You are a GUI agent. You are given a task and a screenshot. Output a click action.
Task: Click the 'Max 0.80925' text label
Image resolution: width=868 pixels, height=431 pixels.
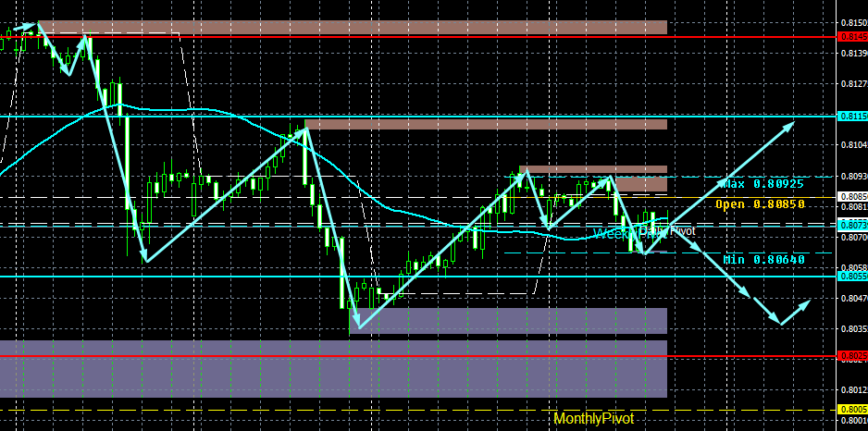[x=764, y=183]
